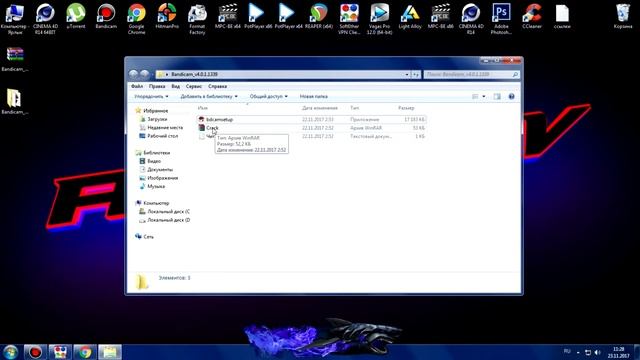Open Недавние места in navigation pane
Viewport: 640px width, 360px height.
click(164, 127)
